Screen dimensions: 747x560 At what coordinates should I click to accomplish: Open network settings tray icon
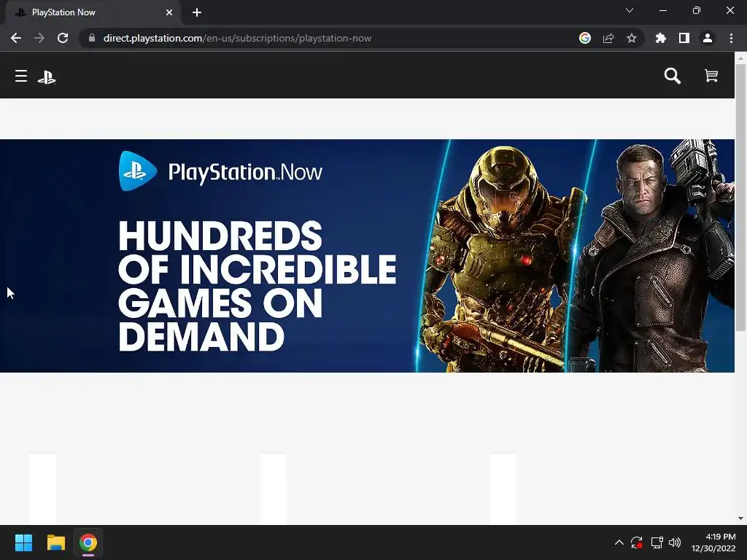pyautogui.click(x=657, y=542)
